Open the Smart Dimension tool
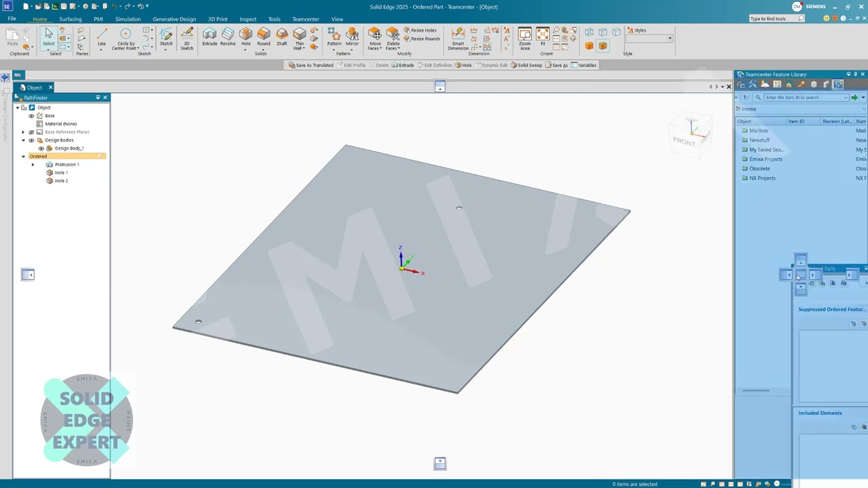Screen dimensions: 868x488 pos(458,39)
